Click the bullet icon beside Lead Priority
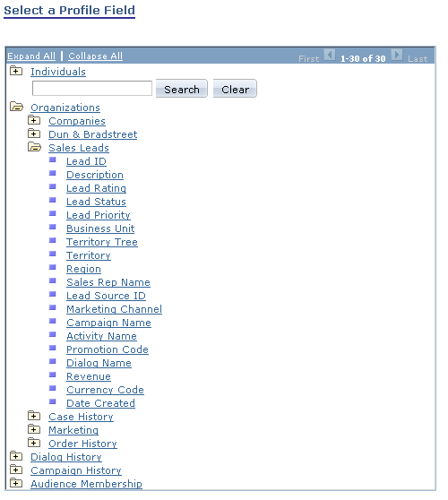 point(53,213)
